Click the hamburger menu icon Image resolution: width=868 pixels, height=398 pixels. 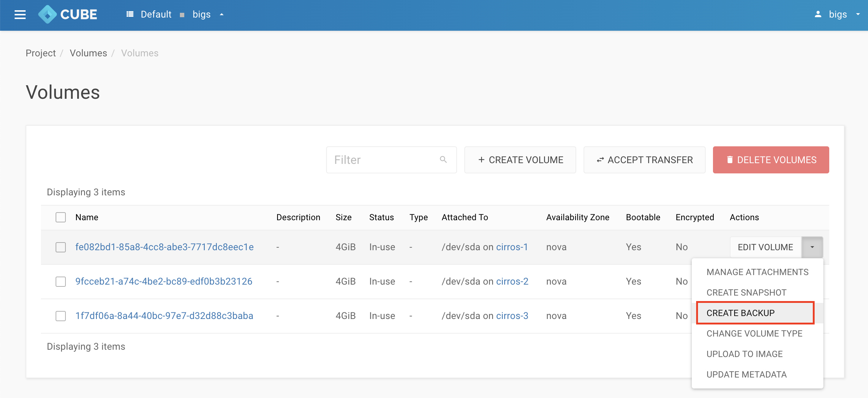[x=20, y=14]
